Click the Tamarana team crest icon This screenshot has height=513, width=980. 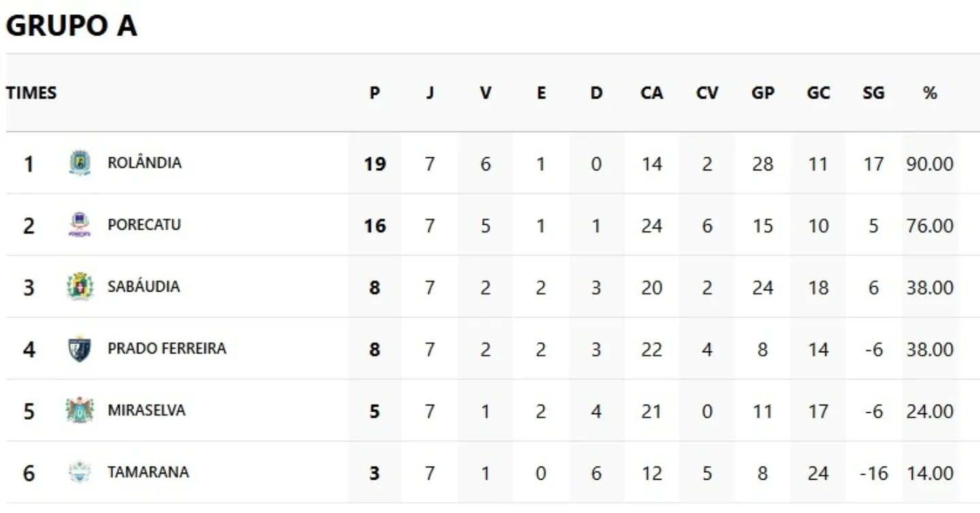80,472
